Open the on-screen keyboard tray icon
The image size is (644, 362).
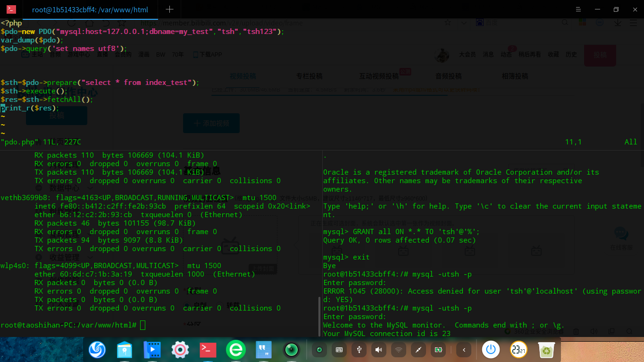339,350
